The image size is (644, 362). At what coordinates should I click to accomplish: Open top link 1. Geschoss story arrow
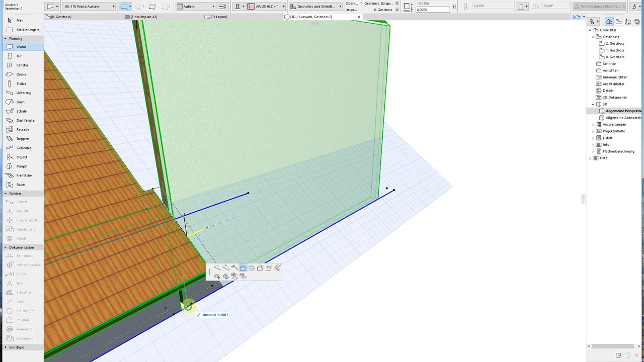[x=397, y=4]
